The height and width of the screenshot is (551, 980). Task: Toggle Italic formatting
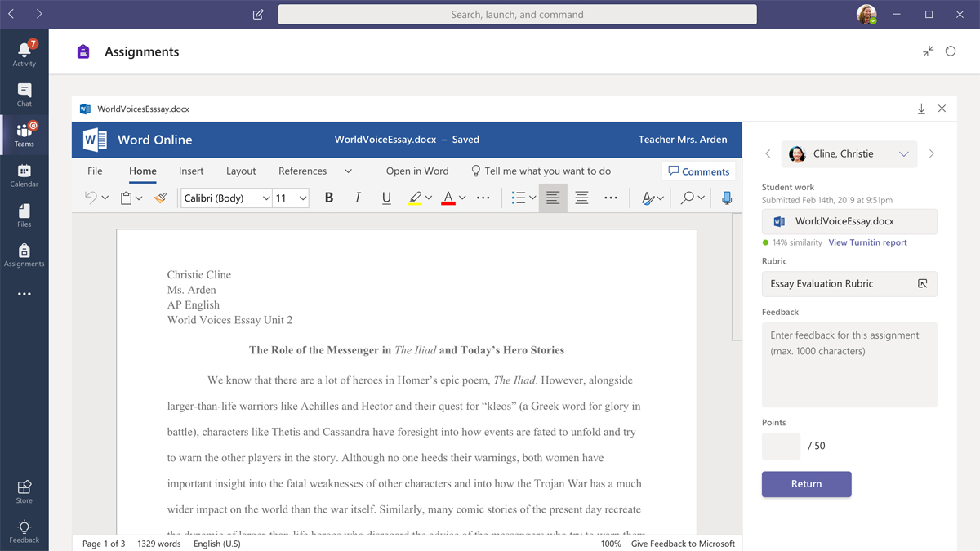(358, 198)
